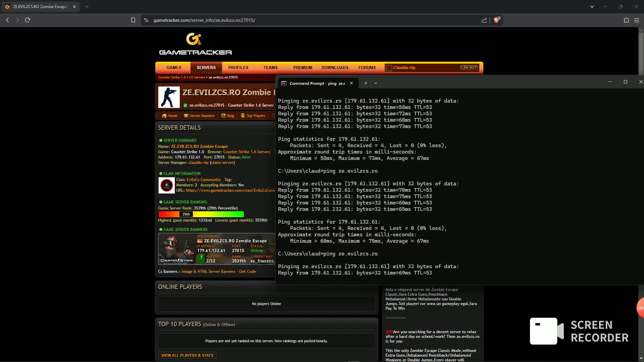Viewport: 644px width, 362px height.
Task: Click VIEW ALL PLAYERS & STATS button
Action: [x=187, y=355]
